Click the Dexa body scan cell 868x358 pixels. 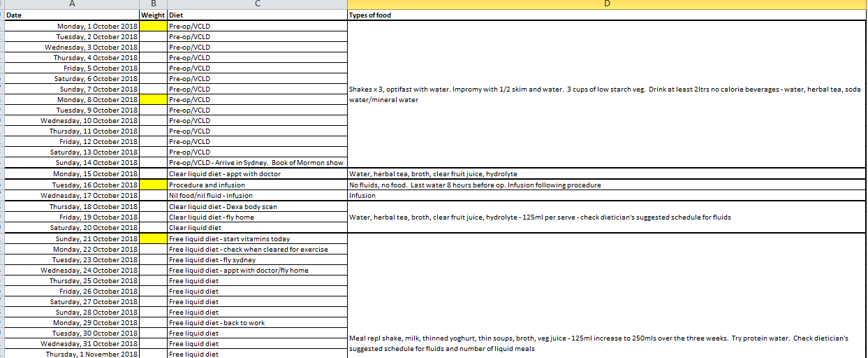[257, 206]
